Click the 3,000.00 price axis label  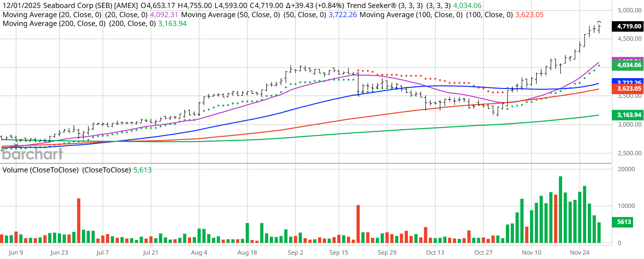630,125
